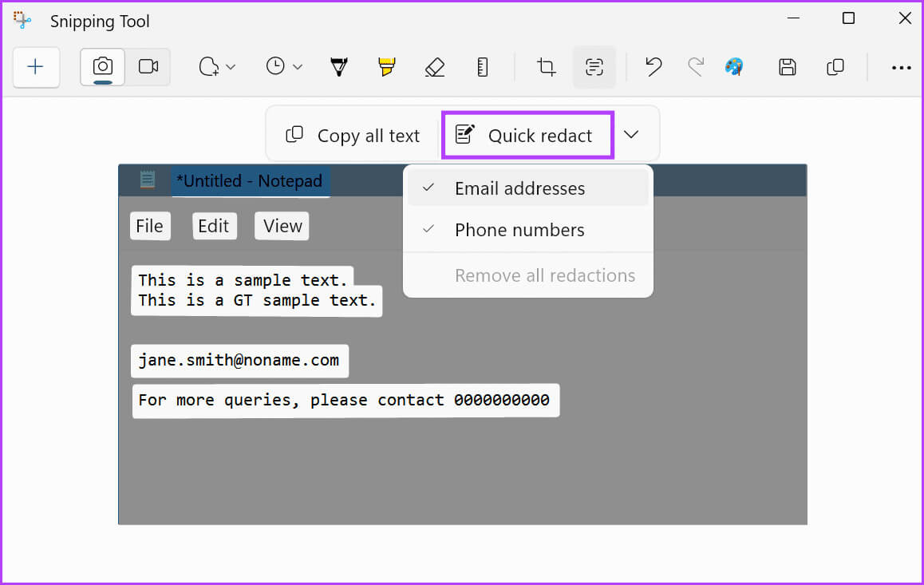The width and height of the screenshot is (924, 585).
Task: Click 'This is a GT sample text.' line
Action: pyautogui.click(x=257, y=301)
